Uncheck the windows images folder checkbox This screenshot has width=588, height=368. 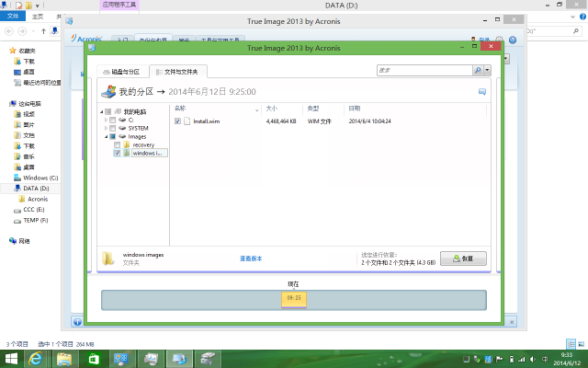[x=117, y=153]
